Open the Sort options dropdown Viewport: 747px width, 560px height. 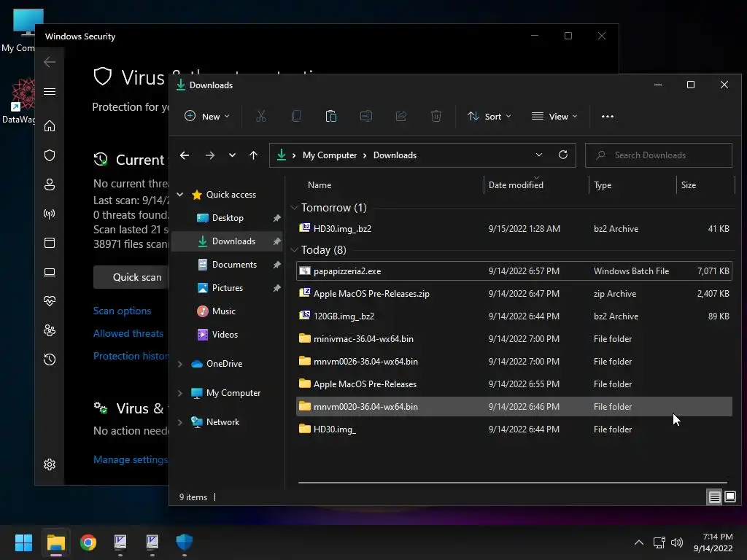click(489, 116)
